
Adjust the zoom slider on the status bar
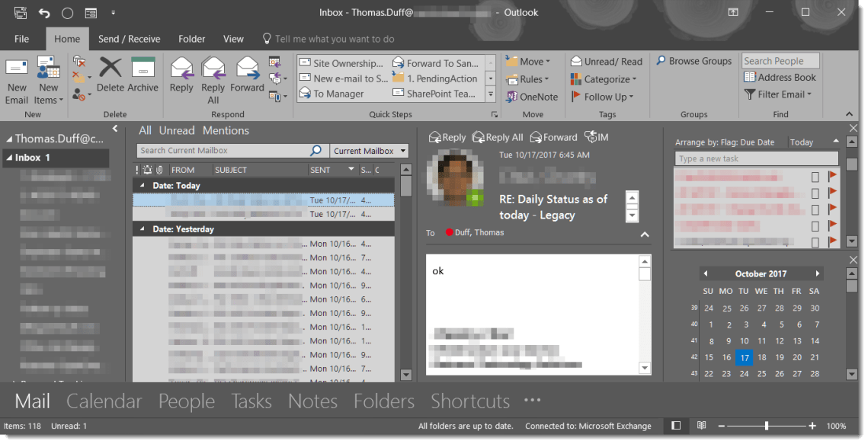click(766, 426)
